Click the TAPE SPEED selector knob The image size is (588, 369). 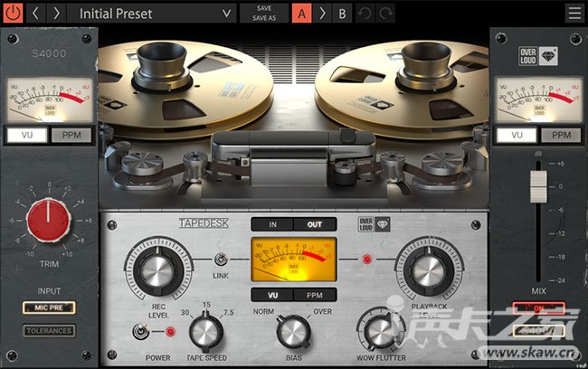(x=205, y=332)
